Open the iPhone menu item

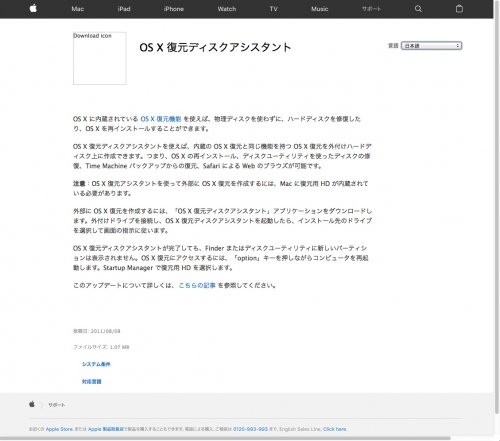[x=174, y=9]
